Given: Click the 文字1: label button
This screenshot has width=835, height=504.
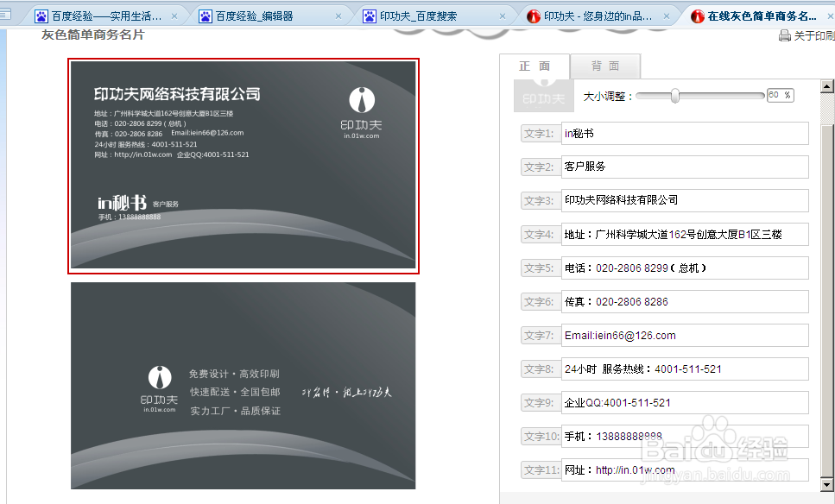Looking at the screenshot, I should pyautogui.click(x=541, y=134).
